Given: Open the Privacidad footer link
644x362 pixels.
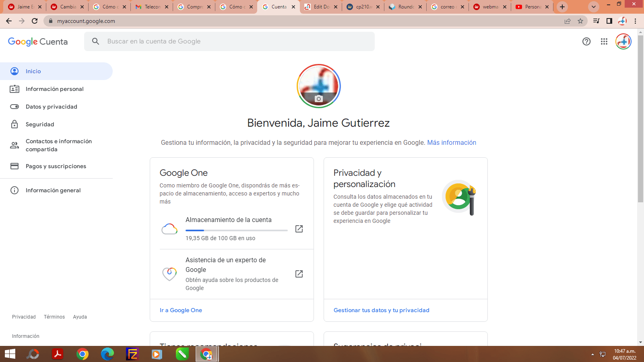Looking at the screenshot, I should coord(24,317).
